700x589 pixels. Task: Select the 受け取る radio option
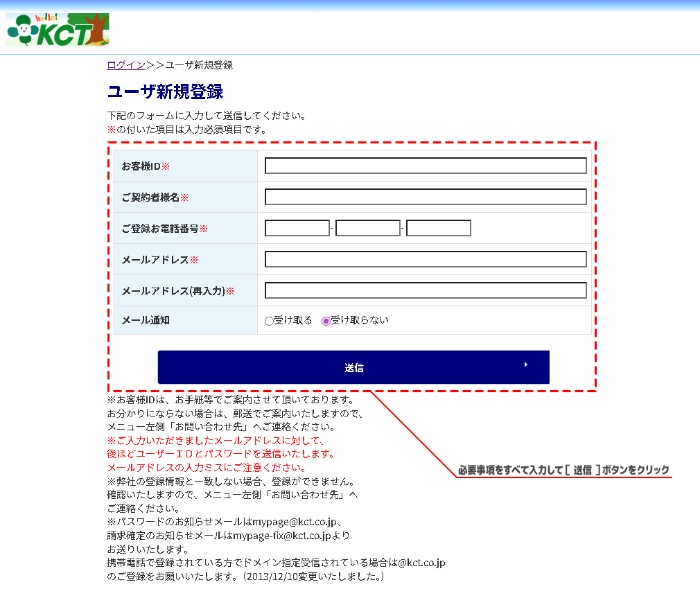tap(270, 321)
